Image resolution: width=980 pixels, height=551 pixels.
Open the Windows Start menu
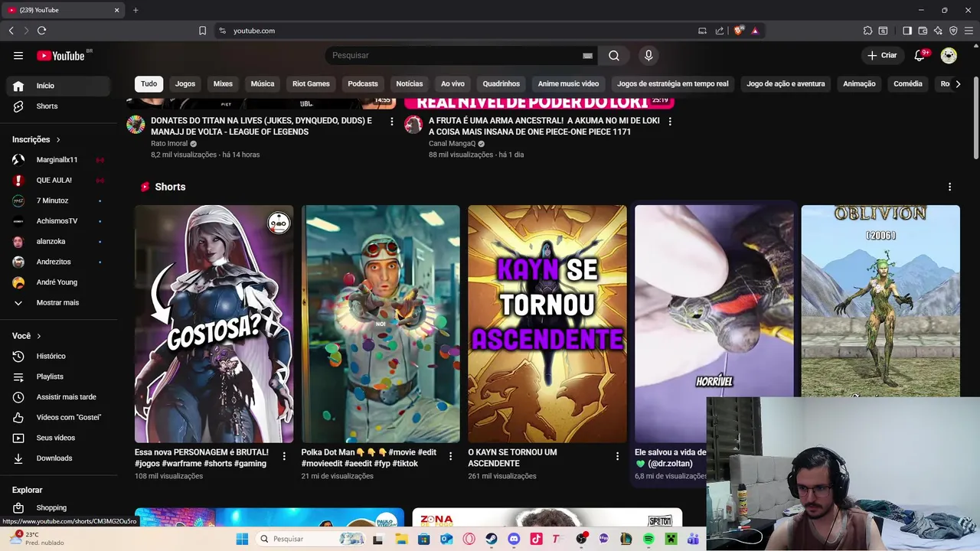click(x=242, y=539)
